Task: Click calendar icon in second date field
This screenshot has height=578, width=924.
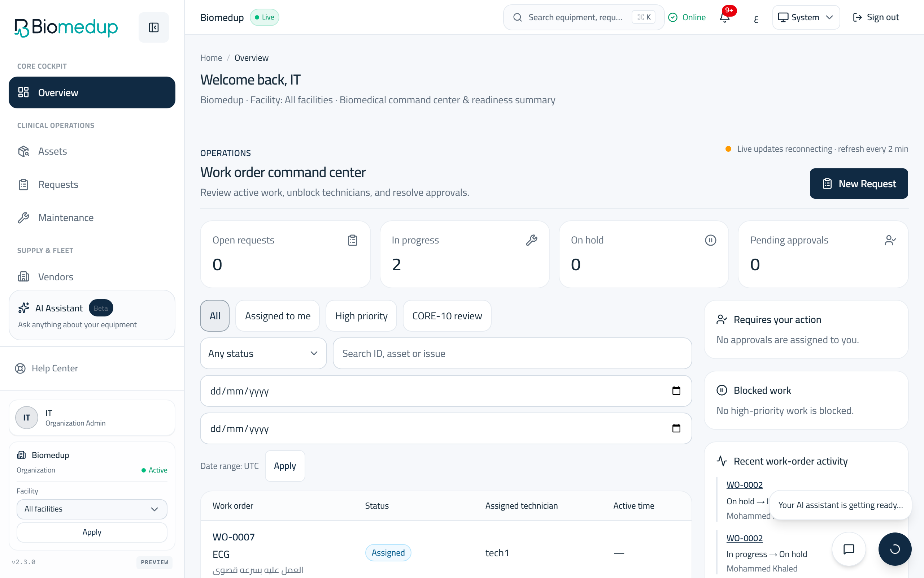Action: [676, 428]
